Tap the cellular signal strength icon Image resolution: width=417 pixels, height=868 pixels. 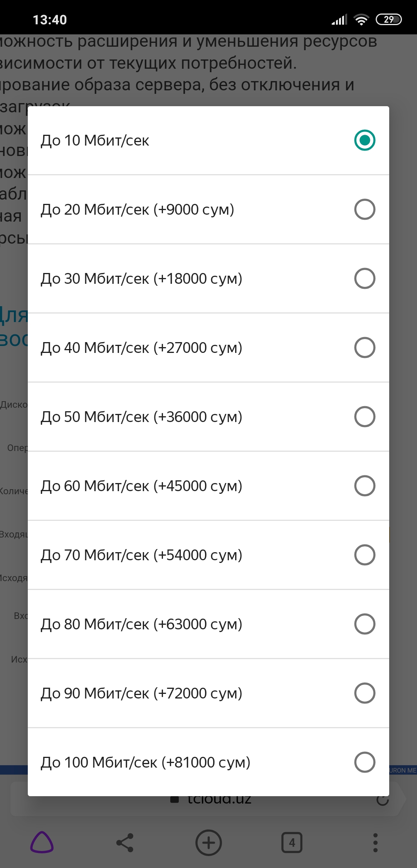tap(339, 19)
